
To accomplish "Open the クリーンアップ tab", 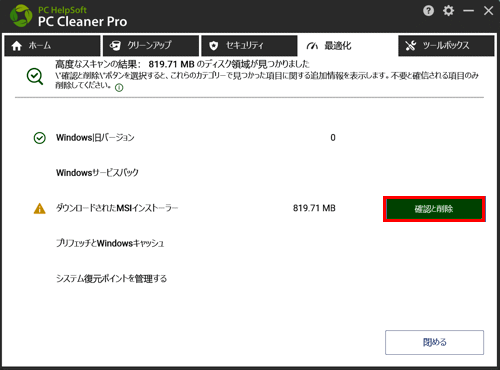I will pyautogui.click(x=151, y=46).
